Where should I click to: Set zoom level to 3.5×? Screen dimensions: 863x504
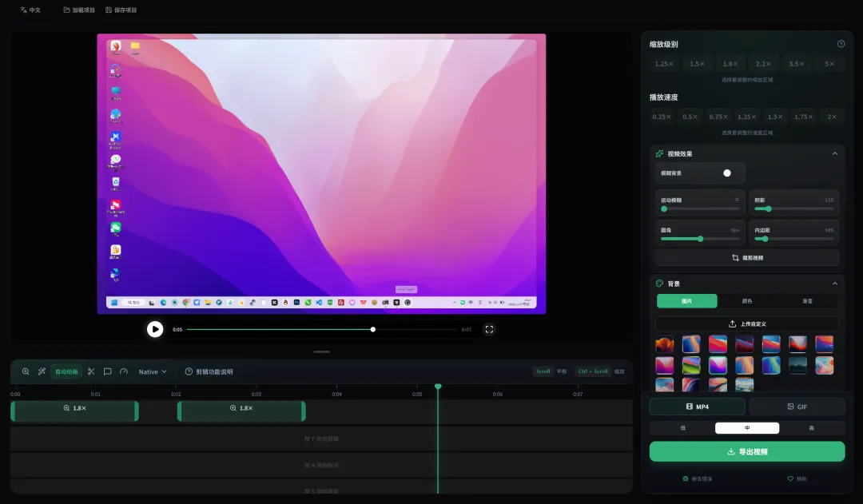pyautogui.click(x=796, y=64)
